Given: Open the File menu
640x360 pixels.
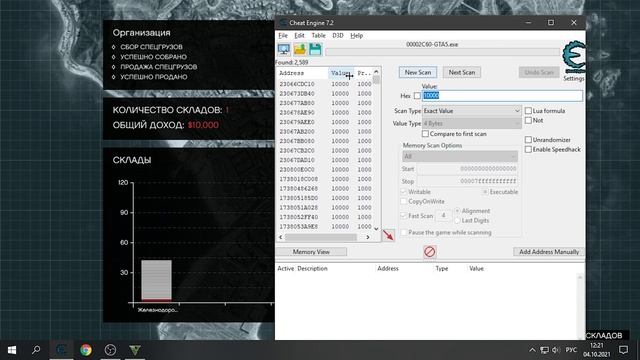Looking at the screenshot, I should coord(283,36).
